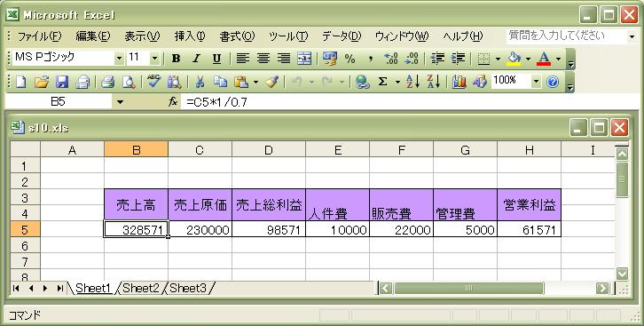Expand the font size 11 dropdown
Screen dimensions: 644x326
click(x=154, y=59)
